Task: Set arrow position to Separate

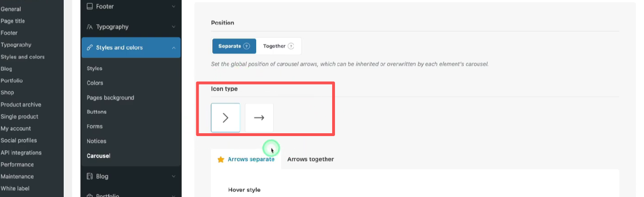Action: coord(230,46)
